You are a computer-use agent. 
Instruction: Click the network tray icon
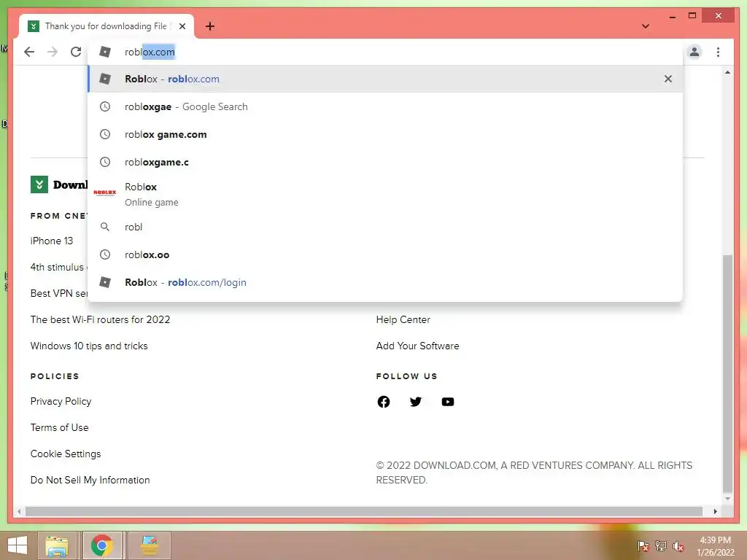(x=661, y=546)
